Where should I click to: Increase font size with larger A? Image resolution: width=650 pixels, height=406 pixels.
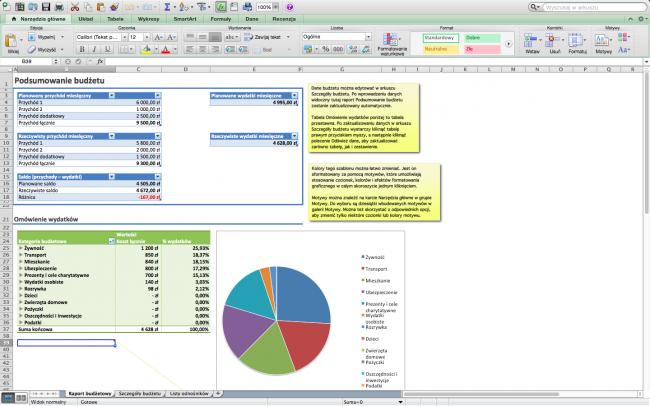(158, 37)
